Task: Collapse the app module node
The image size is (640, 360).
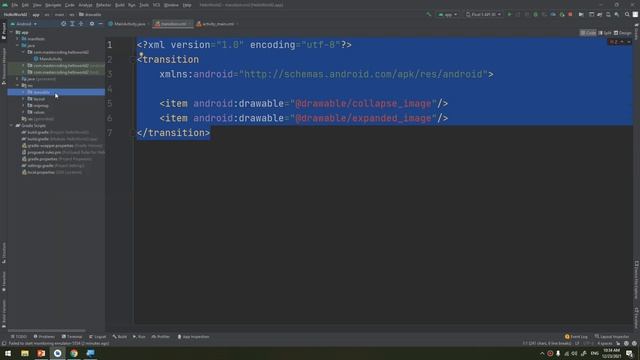Action: (x=11, y=32)
